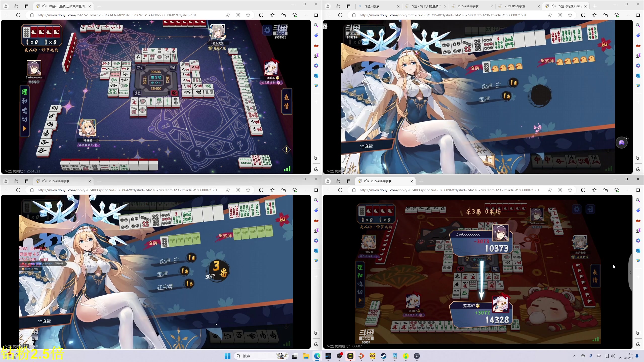Toggle 切 auto-discard in the top-left game
The width and height of the screenshot is (644, 362).
click(x=24, y=119)
